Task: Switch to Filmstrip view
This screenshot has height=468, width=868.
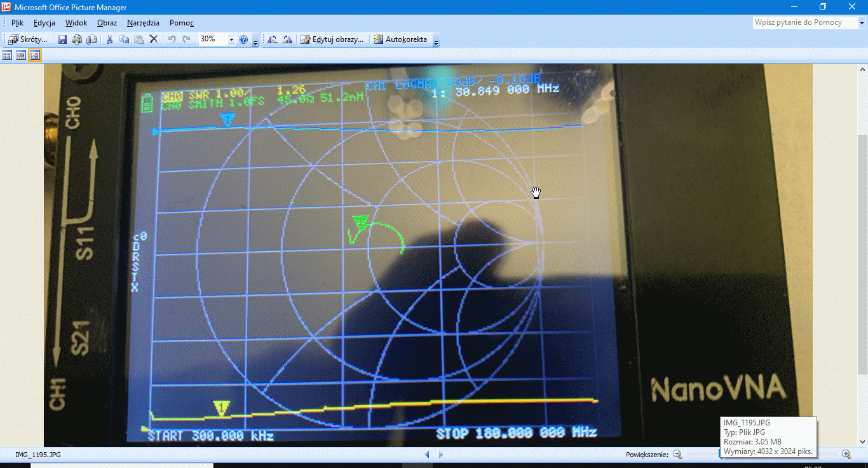Action: pyautogui.click(x=21, y=55)
